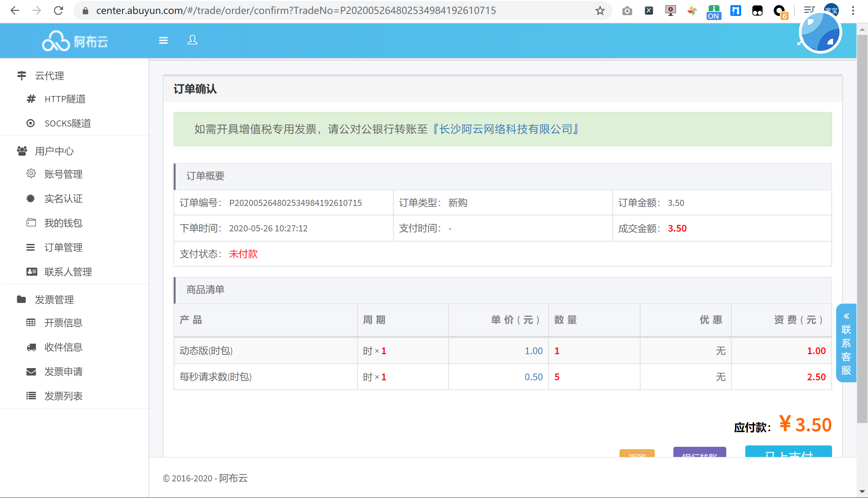
Task: Click the purple 银行转账 button
Action: click(x=700, y=452)
